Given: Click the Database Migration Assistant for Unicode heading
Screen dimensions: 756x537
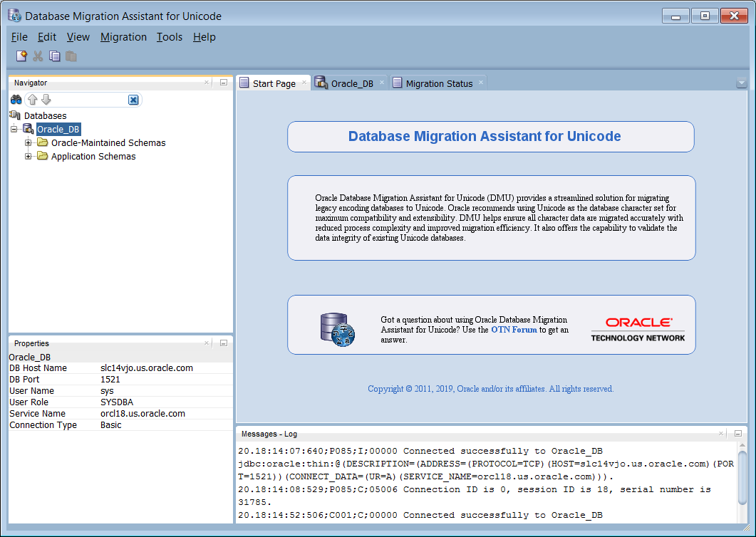Looking at the screenshot, I should pyautogui.click(x=485, y=137).
